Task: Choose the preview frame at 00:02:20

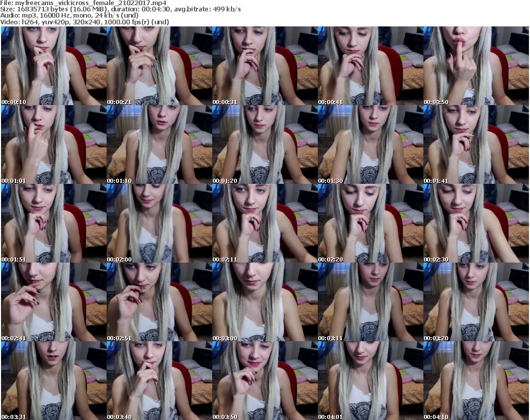Action: click(x=370, y=224)
